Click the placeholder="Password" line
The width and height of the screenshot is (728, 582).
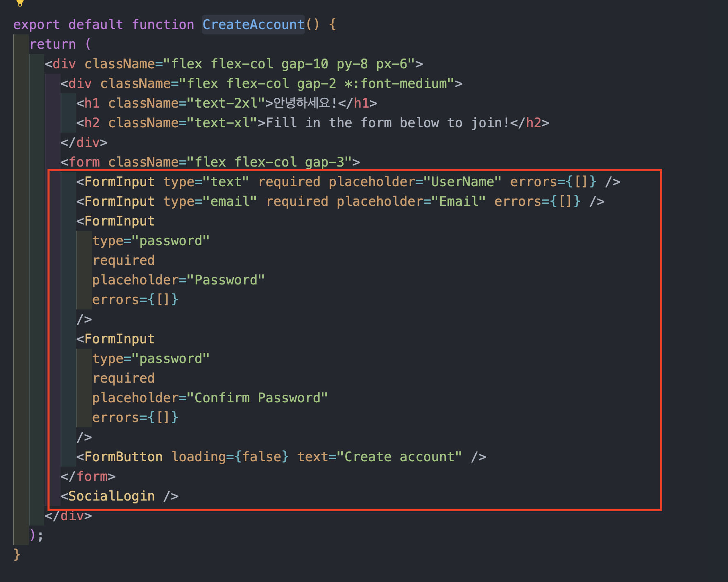[x=179, y=280]
